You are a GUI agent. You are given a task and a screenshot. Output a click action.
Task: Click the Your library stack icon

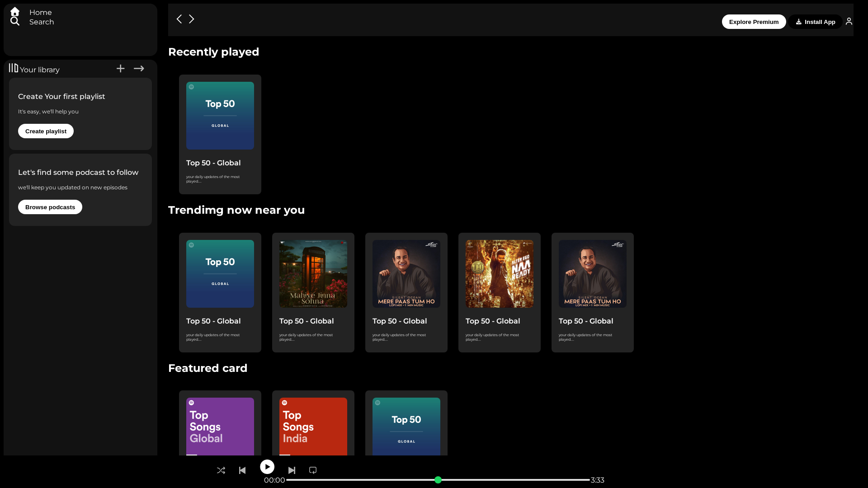point(14,68)
